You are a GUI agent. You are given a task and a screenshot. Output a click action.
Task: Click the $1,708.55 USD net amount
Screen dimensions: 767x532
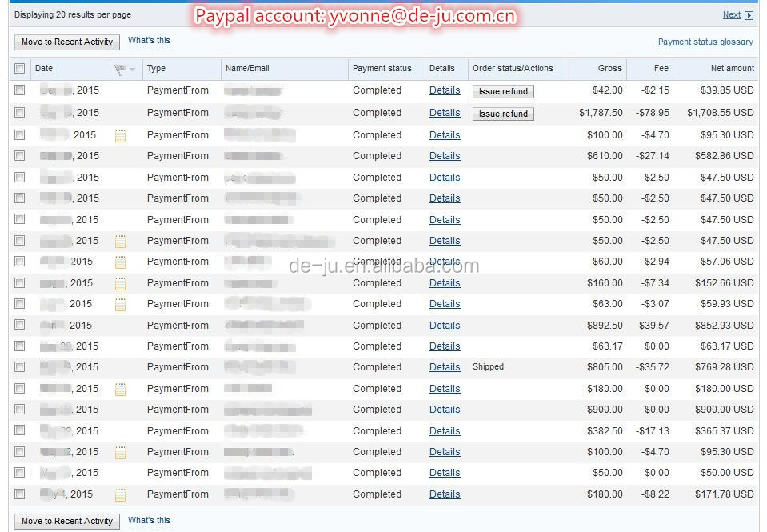coord(720,113)
